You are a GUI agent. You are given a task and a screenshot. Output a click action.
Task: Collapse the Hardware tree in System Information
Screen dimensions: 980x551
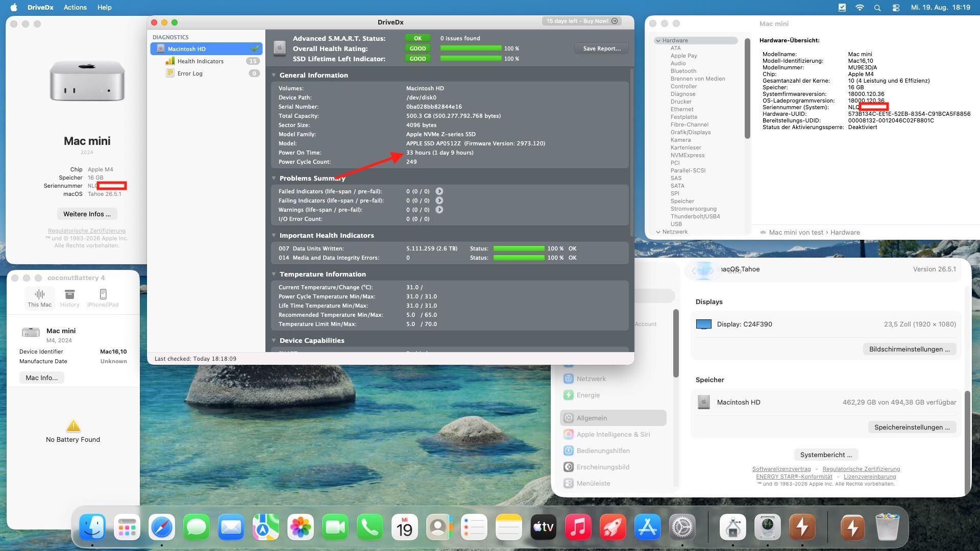658,40
